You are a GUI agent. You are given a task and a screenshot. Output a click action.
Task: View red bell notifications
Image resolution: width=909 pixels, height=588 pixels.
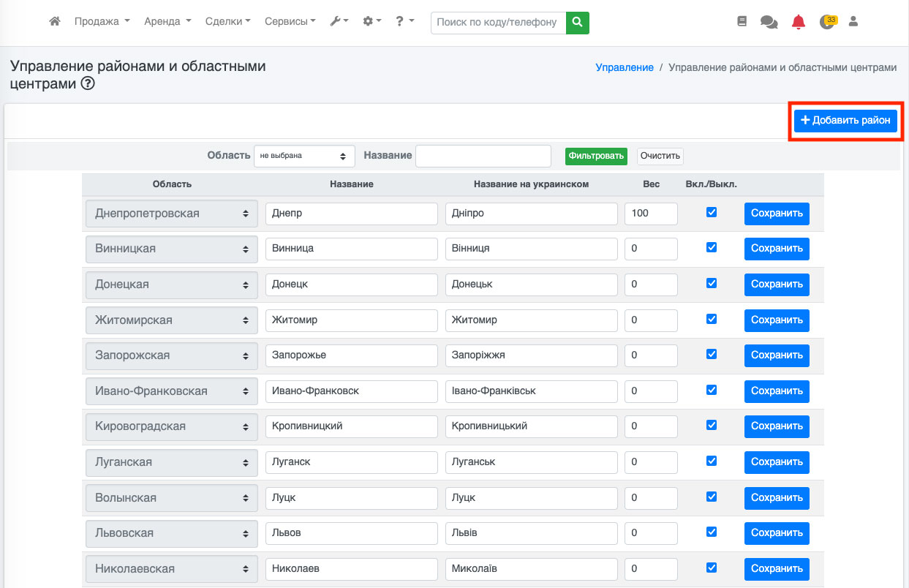coord(798,22)
